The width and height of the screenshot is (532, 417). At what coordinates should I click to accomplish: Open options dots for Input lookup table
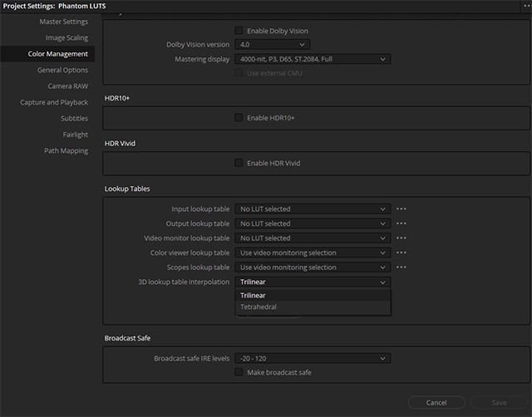coord(401,209)
